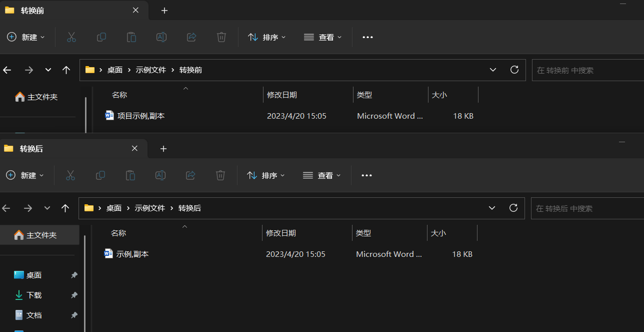Open the 新建 menu in 转换后 window

point(25,175)
